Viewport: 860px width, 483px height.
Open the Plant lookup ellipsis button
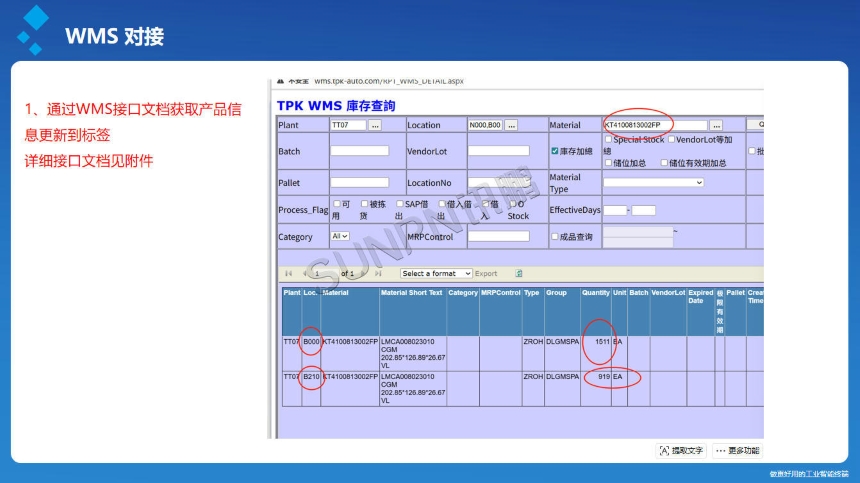point(375,125)
